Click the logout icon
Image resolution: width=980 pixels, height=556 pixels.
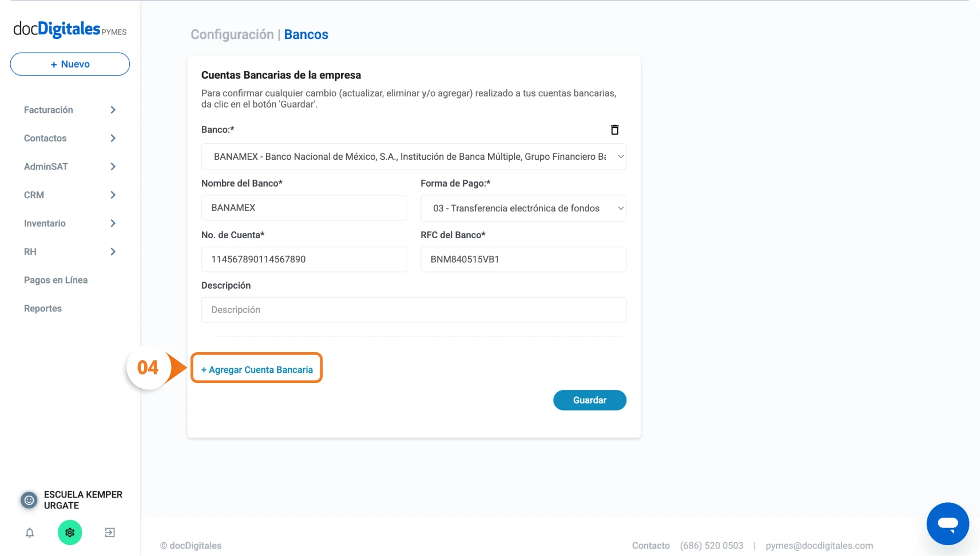click(110, 533)
